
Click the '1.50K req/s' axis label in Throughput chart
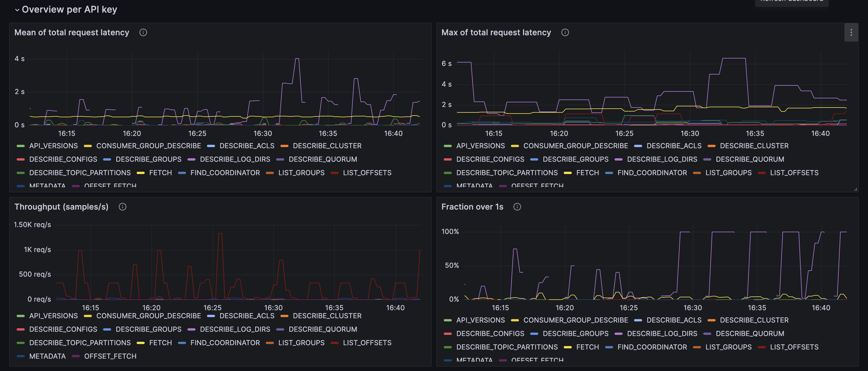pyautogui.click(x=32, y=224)
